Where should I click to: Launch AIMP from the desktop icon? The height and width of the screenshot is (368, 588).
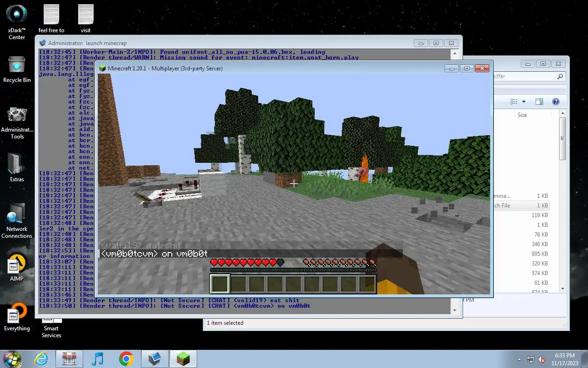pyautogui.click(x=17, y=268)
